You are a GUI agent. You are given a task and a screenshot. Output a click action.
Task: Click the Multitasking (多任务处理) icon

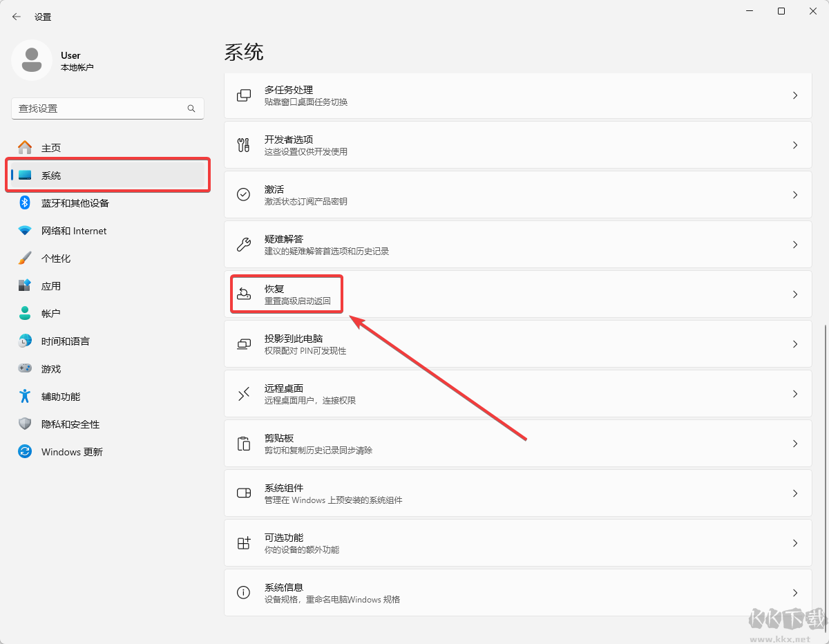(244, 95)
